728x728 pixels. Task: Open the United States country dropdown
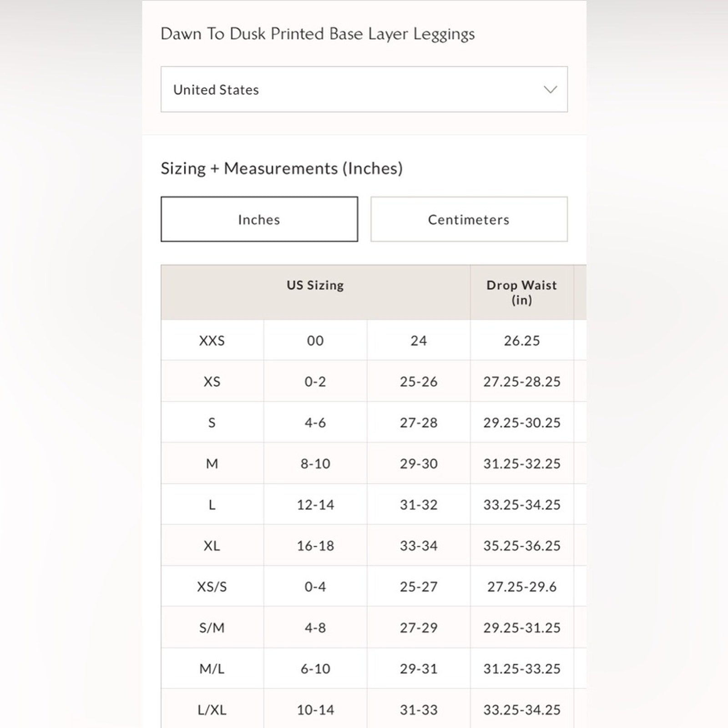(x=364, y=90)
